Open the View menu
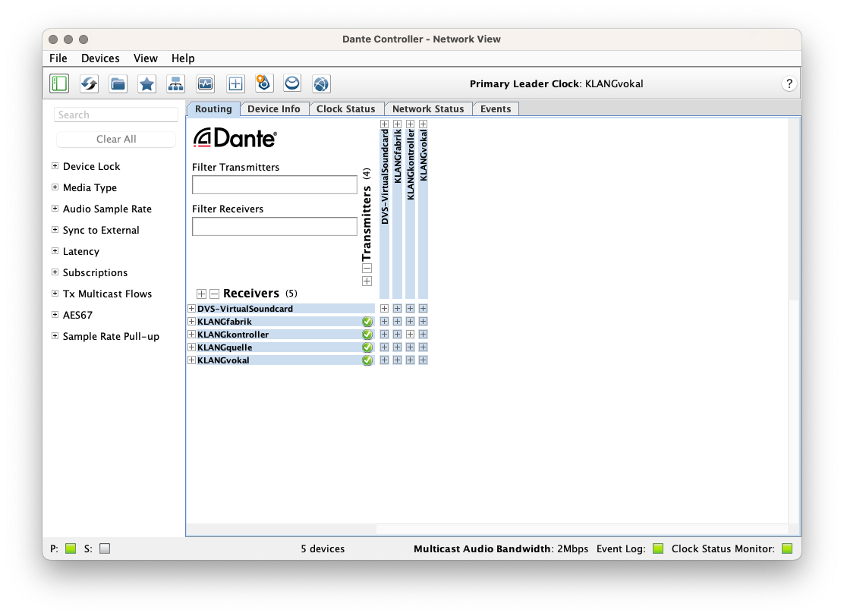 (145, 58)
